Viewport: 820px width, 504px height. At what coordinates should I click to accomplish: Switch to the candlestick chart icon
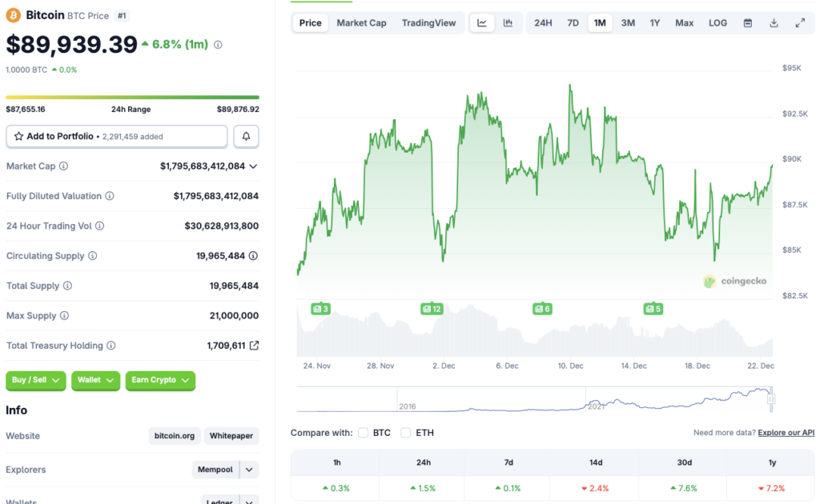click(x=507, y=22)
